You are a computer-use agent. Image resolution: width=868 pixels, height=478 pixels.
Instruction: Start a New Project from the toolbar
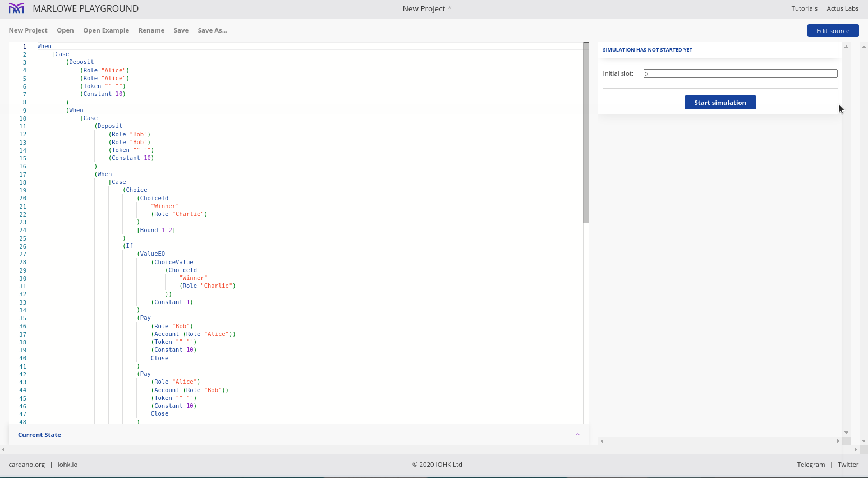click(28, 30)
